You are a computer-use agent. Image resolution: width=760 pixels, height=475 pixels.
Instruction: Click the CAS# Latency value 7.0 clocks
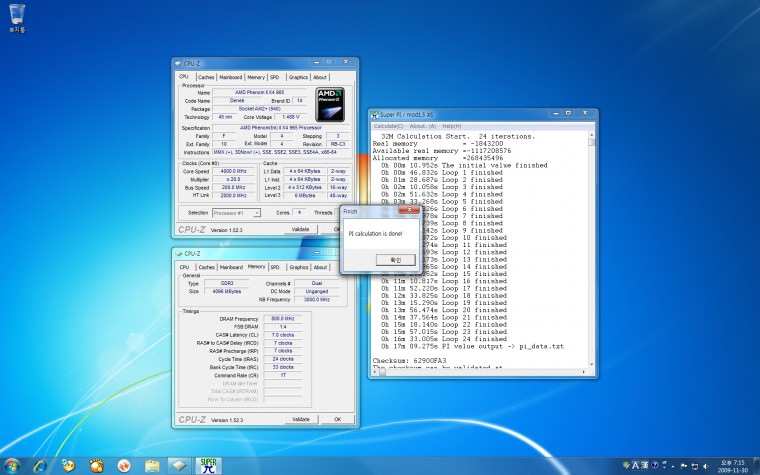[283, 335]
